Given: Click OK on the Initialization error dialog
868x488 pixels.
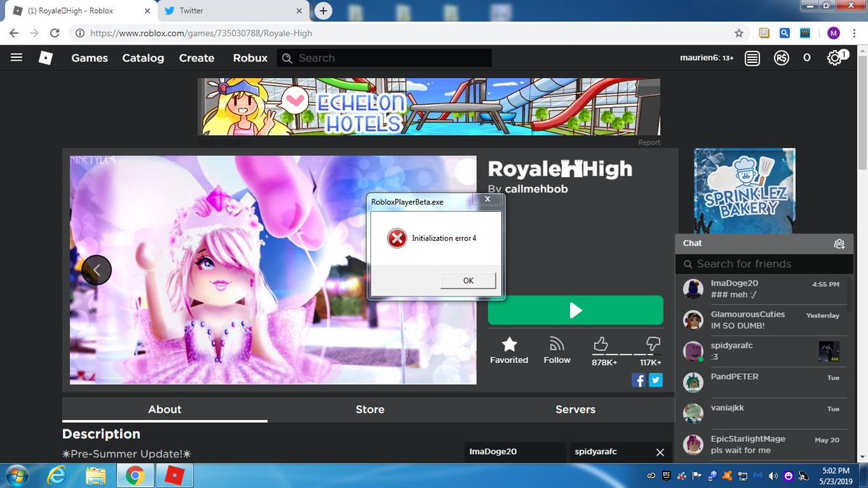Looking at the screenshot, I should pos(468,281).
